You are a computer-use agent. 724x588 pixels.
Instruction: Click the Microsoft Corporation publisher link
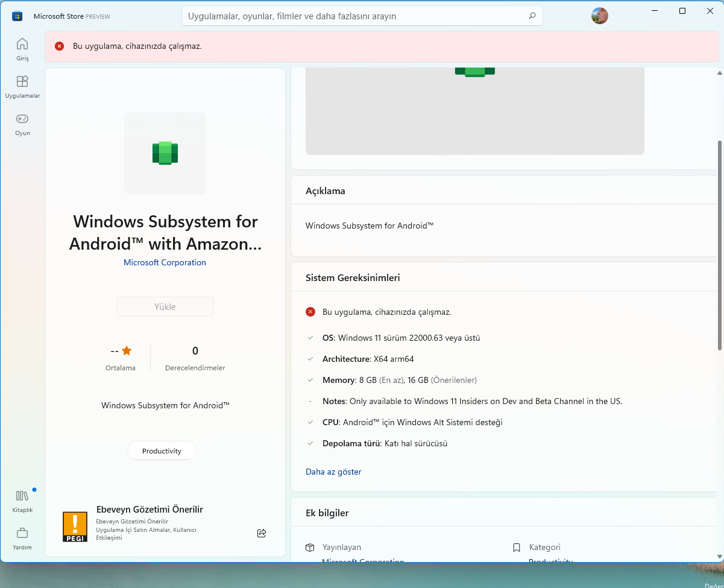coord(165,262)
